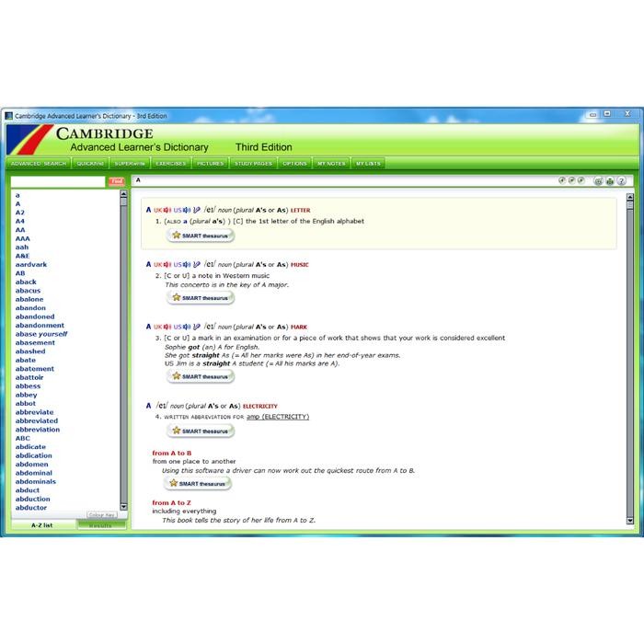Select 'abbey' in the word list
The height and width of the screenshot is (644, 644).
click(x=27, y=395)
